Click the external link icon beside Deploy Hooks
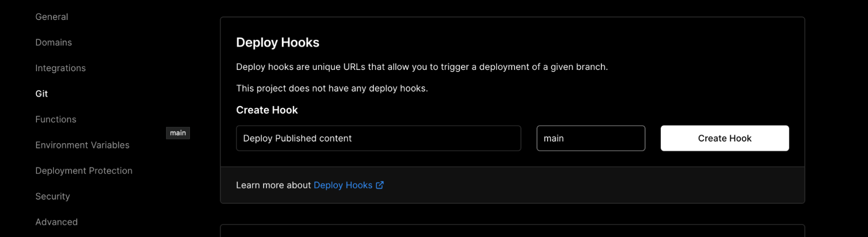The width and height of the screenshot is (868, 237). 380,185
